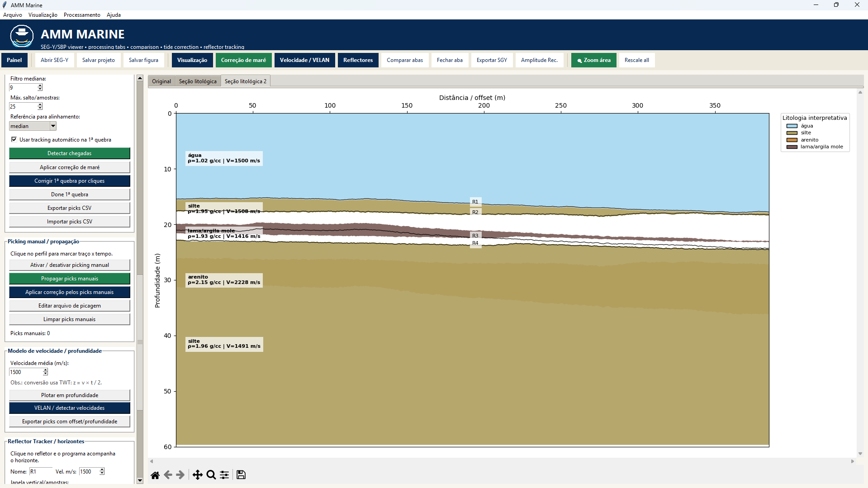Click Aplicar correção de maré button
This screenshot has height=488, width=868.
pyautogui.click(x=70, y=167)
